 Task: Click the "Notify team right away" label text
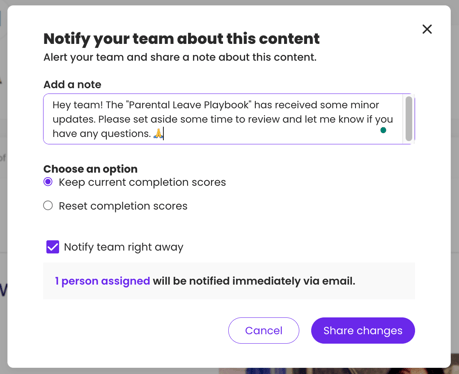(x=124, y=247)
